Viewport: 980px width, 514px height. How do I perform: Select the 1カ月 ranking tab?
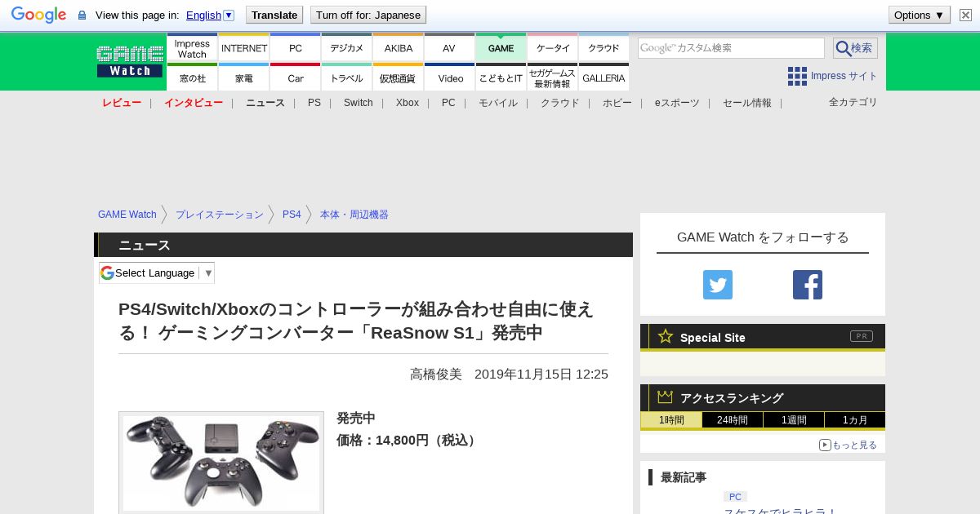[x=855, y=420]
